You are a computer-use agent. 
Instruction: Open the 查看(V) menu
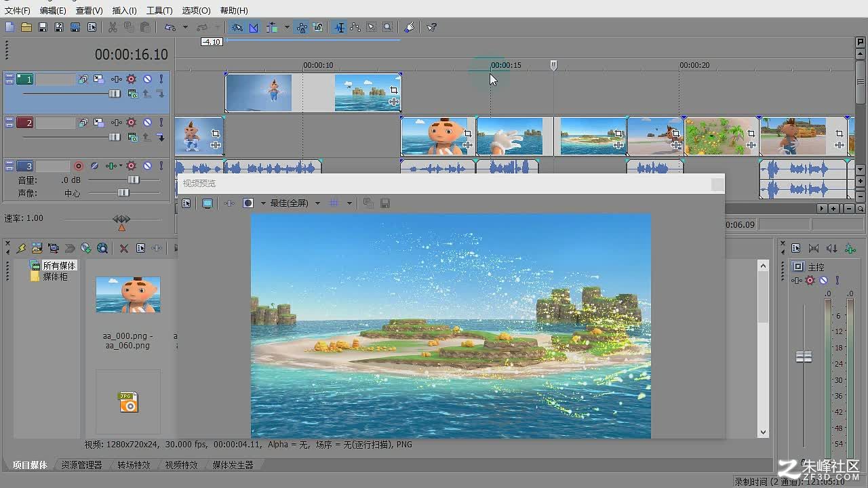tap(89, 10)
